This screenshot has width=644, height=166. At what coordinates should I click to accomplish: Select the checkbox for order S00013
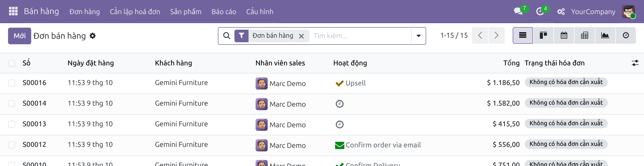point(12,124)
